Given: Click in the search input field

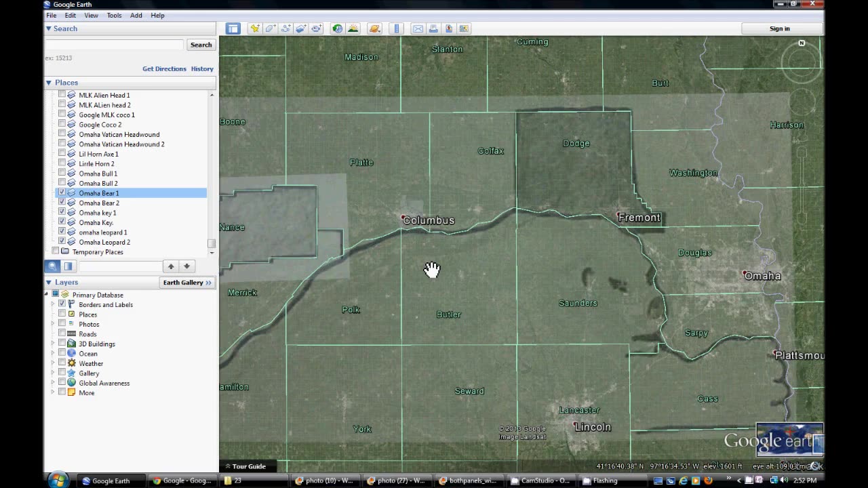Looking at the screenshot, I should coord(114,45).
